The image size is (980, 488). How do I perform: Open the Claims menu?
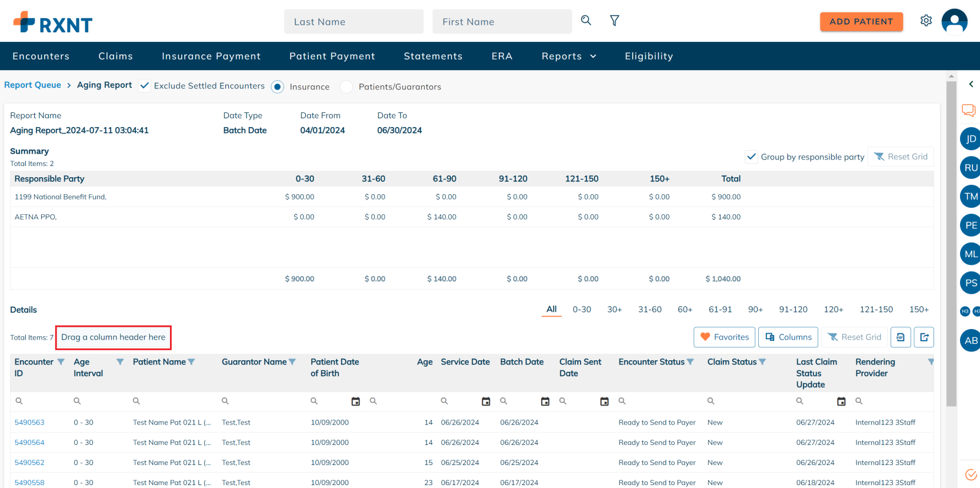coord(115,57)
